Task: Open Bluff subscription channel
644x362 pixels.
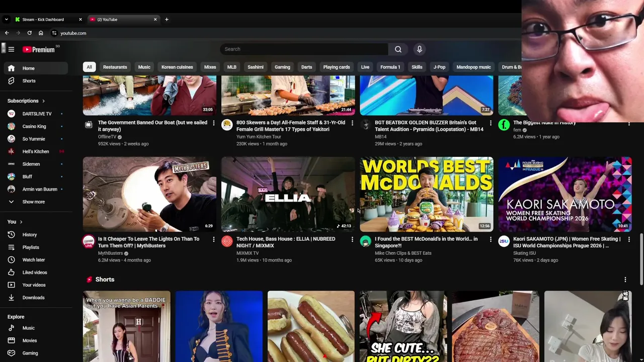Action: click(x=35, y=176)
